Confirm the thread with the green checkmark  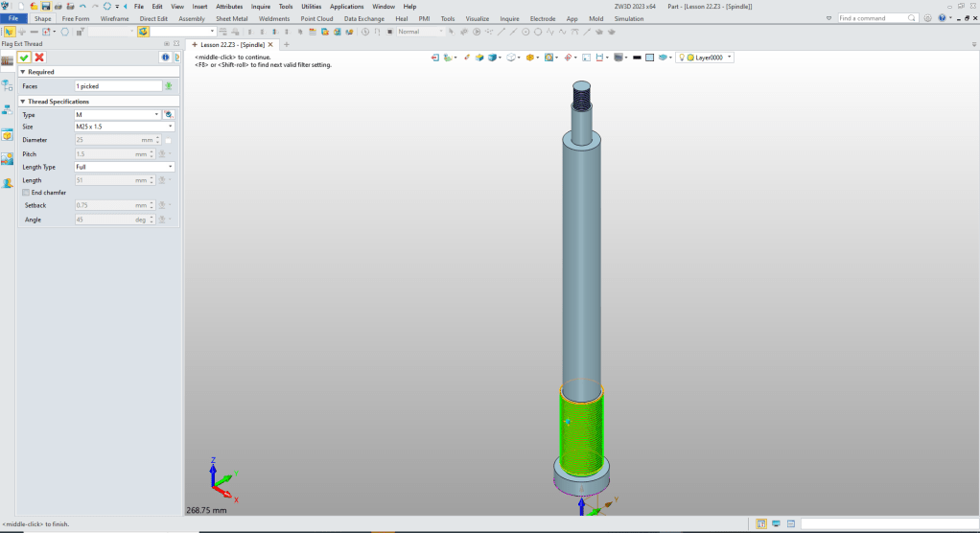(x=24, y=58)
